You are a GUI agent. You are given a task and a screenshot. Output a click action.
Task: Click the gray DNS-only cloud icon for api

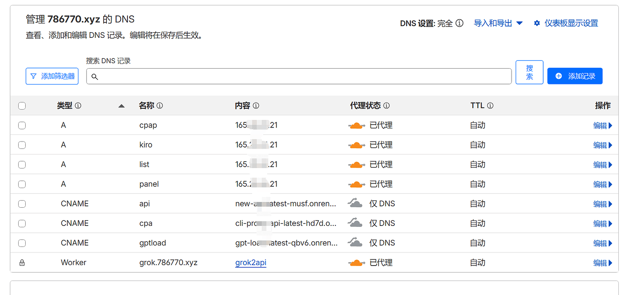click(355, 203)
